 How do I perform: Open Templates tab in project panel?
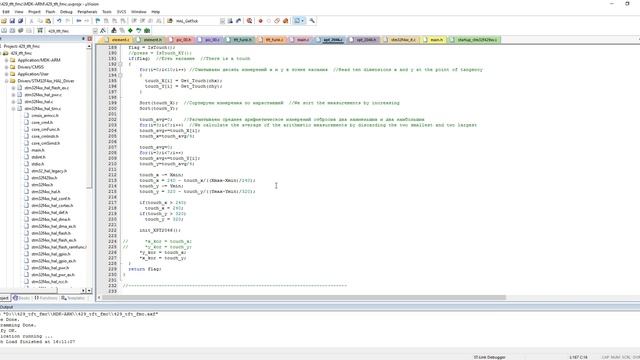73,298
